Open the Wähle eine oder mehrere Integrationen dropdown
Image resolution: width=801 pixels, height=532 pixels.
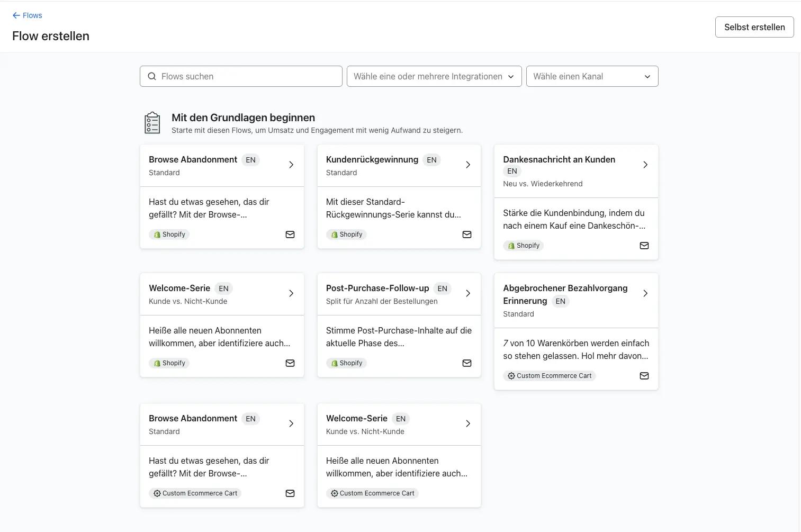(434, 76)
